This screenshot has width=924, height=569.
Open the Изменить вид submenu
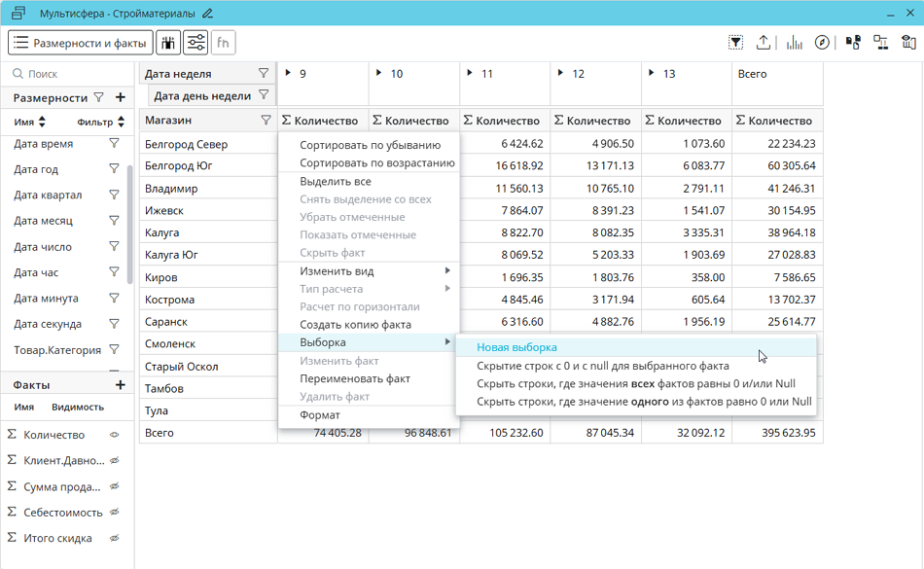coord(337,270)
